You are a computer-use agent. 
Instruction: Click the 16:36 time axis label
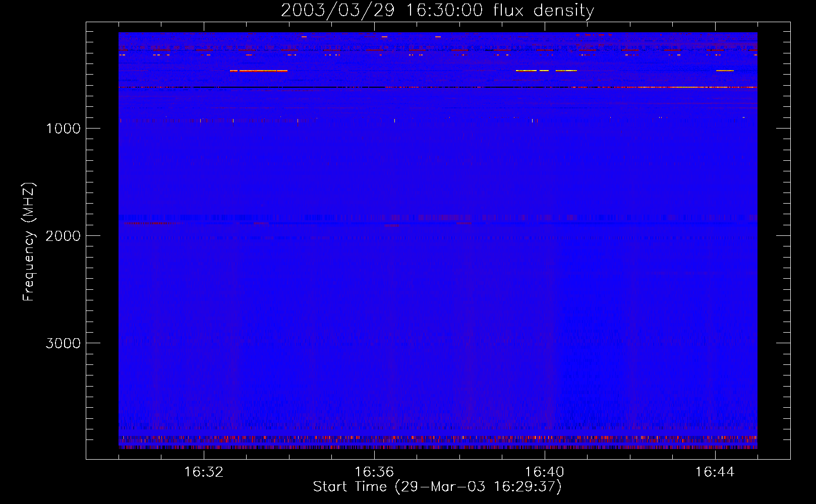pos(374,472)
